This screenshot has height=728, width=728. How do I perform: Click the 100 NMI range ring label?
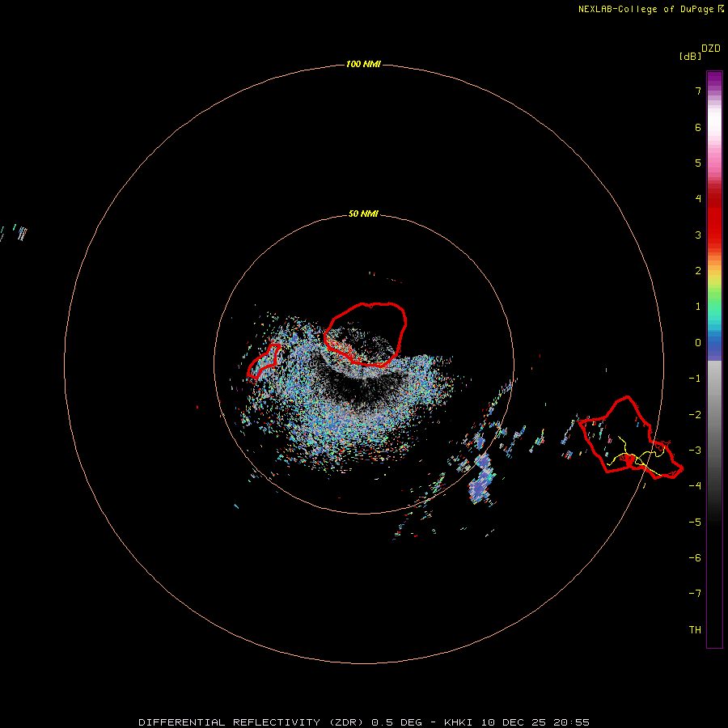pos(363,64)
